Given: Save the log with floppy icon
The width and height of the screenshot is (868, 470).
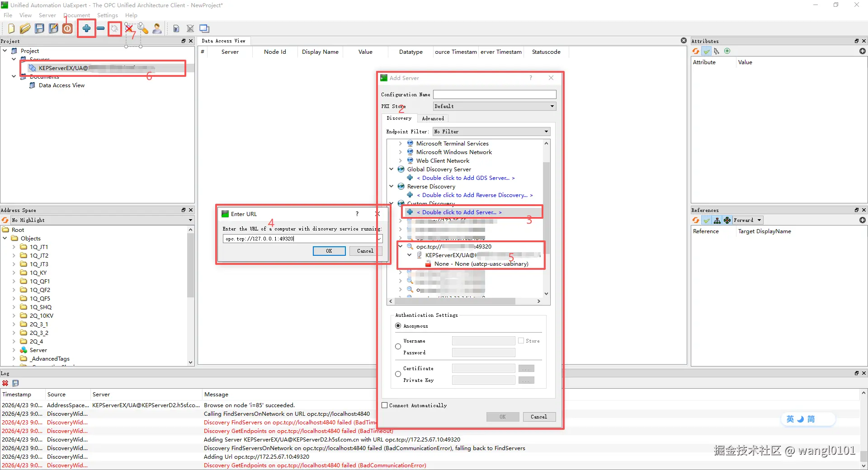Looking at the screenshot, I should pyautogui.click(x=15, y=383).
